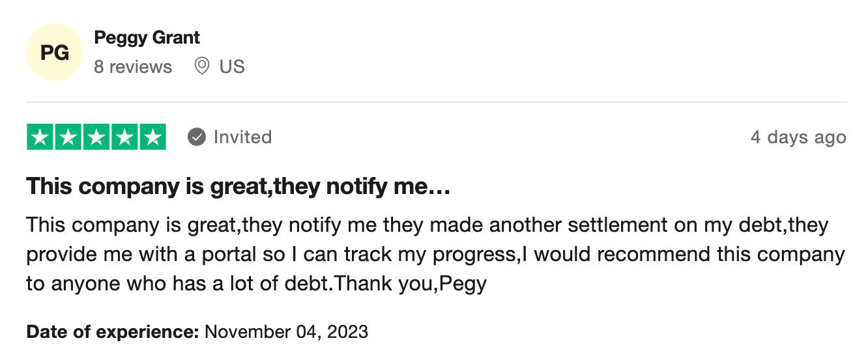Click the "Date of experience:" label
The height and width of the screenshot is (362, 868).
112,332
